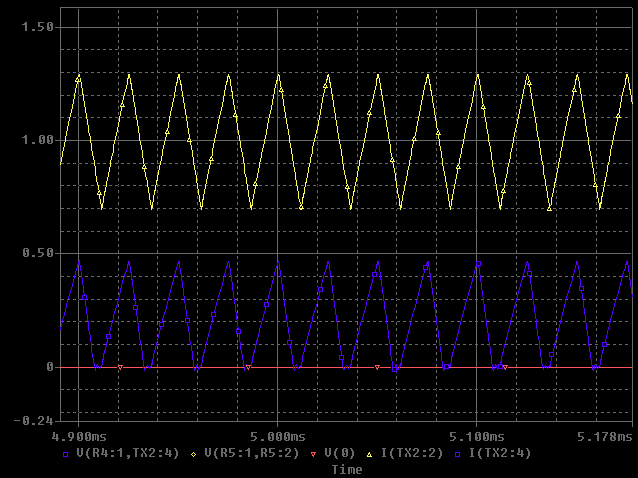Click the 4.900ms X-axis label
638x478 pixels.
point(79,437)
